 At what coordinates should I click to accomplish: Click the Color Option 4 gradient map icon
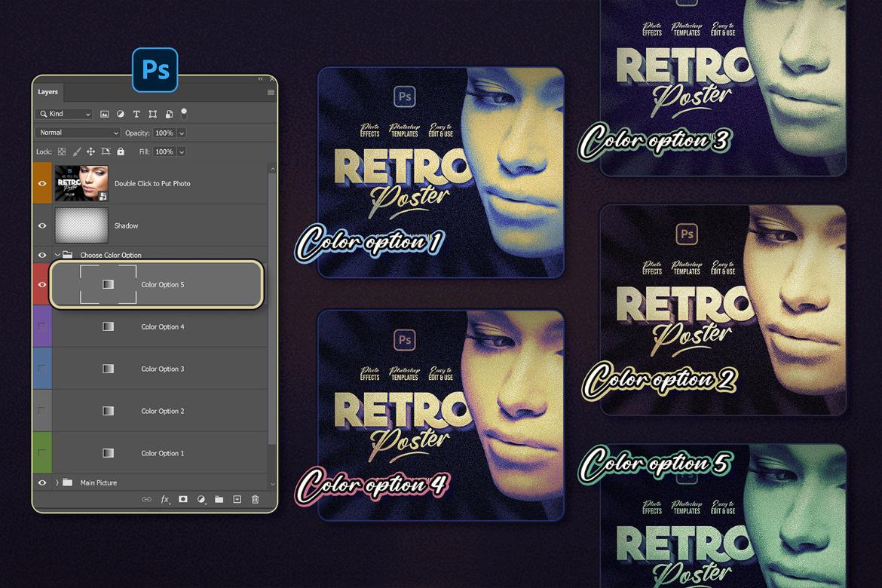pyautogui.click(x=108, y=327)
